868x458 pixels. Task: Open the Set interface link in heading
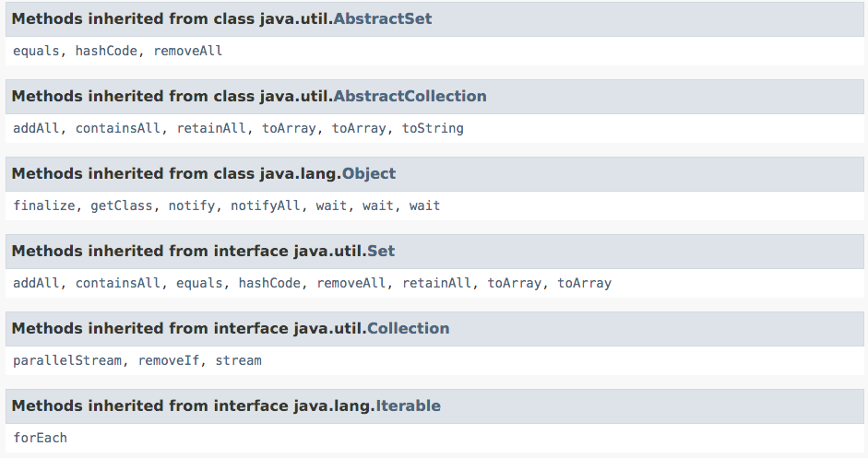pos(381,252)
